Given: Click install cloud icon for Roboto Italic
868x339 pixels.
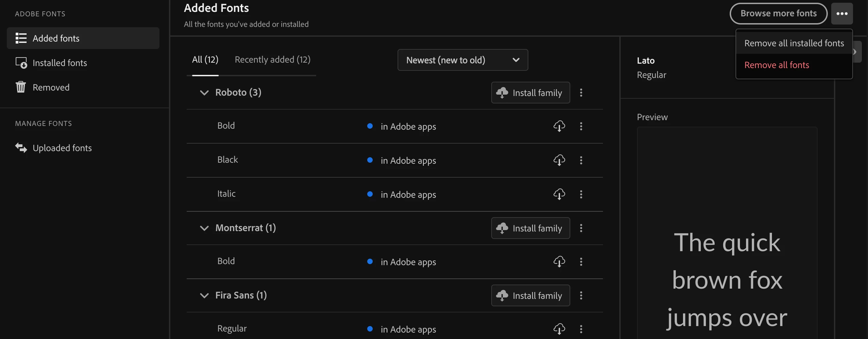Looking at the screenshot, I should tap(559, 194).
